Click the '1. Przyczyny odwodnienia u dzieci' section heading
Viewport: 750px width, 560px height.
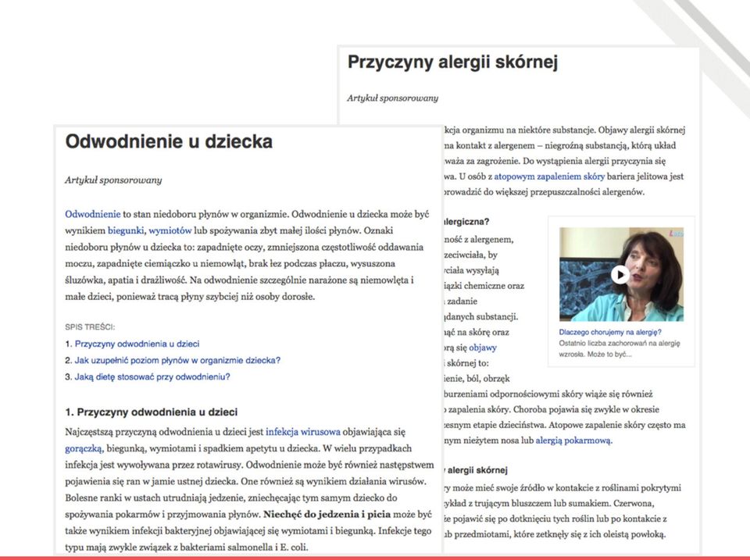click(x=151, y=412)
